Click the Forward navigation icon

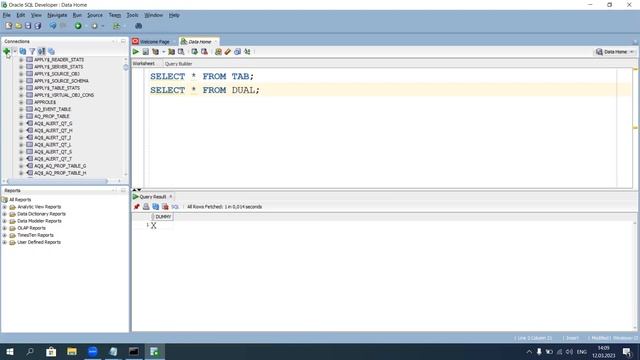coord(94,26)
